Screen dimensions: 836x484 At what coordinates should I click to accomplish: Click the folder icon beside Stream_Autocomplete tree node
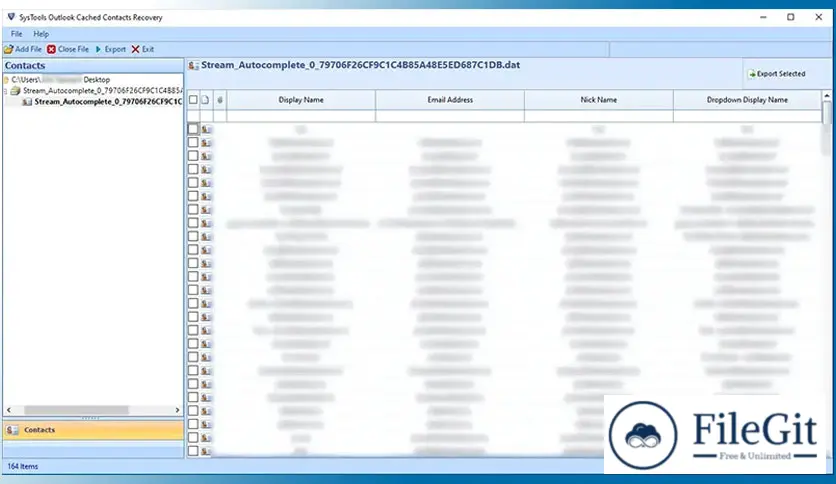[x=15, y=91]
